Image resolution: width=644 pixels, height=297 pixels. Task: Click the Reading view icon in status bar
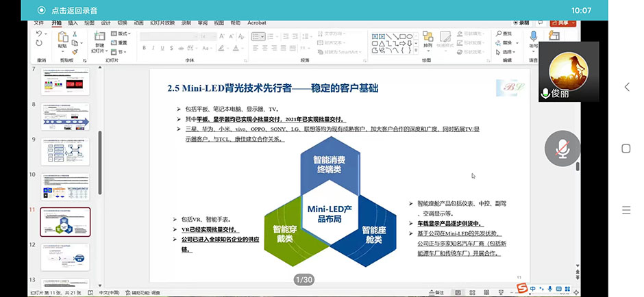[486, 292]
